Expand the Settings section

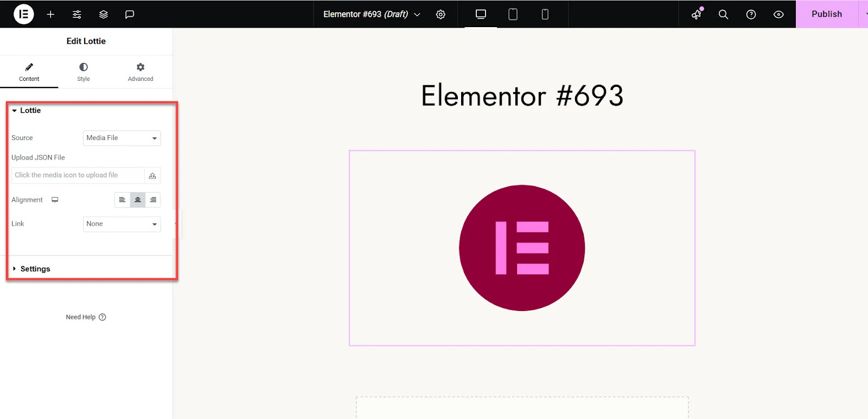(31, 269)
